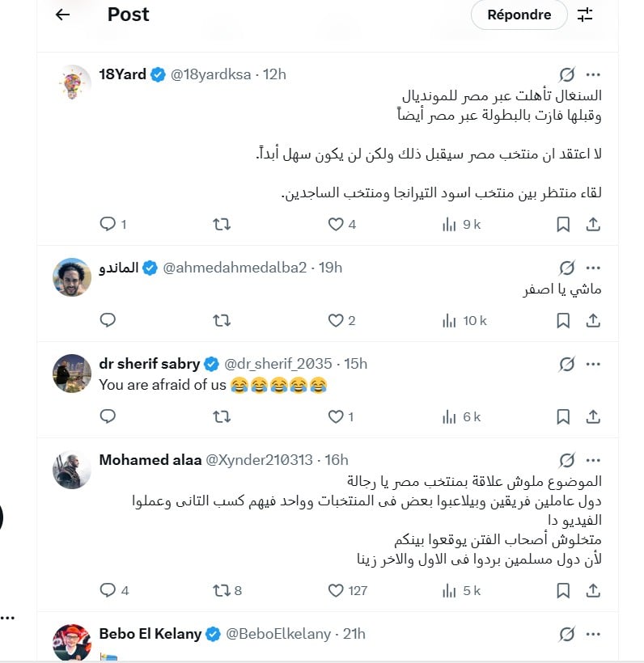Reply to the 18Yard post
Viewport: 644px width, 663px height.
pyautogui.click(x=108, y=225)
